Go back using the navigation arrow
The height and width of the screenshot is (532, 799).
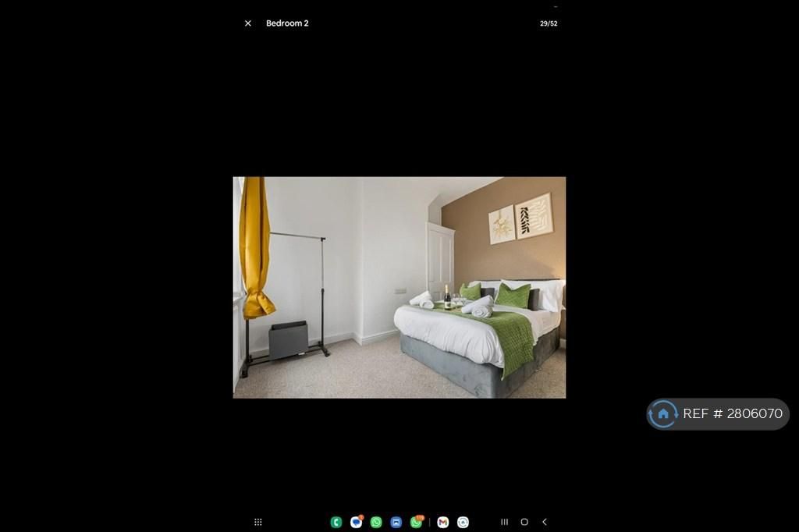click(545, 522)
